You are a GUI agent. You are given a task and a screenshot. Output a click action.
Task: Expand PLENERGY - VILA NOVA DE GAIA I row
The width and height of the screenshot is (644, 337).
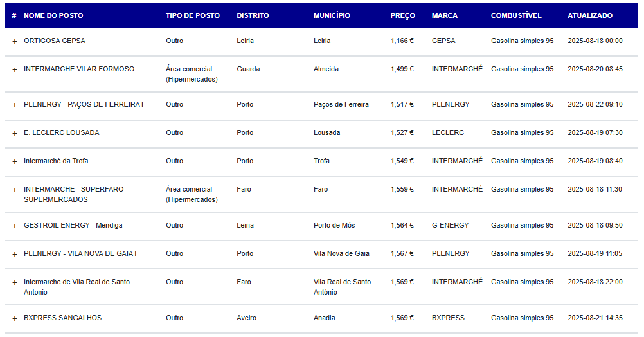click(15, 255)
